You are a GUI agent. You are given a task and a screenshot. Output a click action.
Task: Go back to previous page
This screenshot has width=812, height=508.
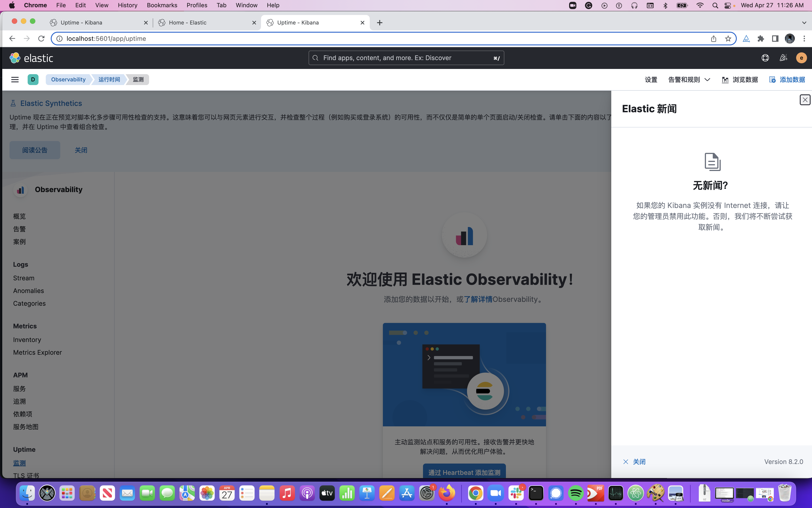[x=12, y=39]
